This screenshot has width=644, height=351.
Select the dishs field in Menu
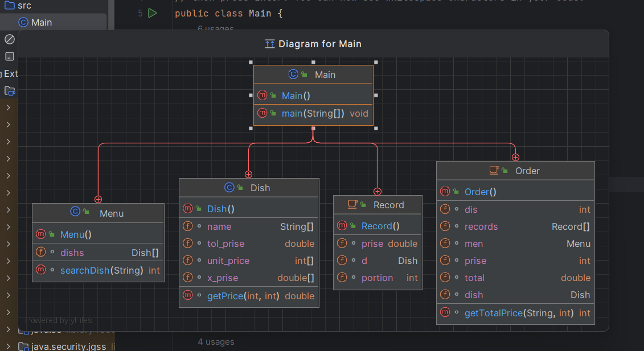point(72,253)
